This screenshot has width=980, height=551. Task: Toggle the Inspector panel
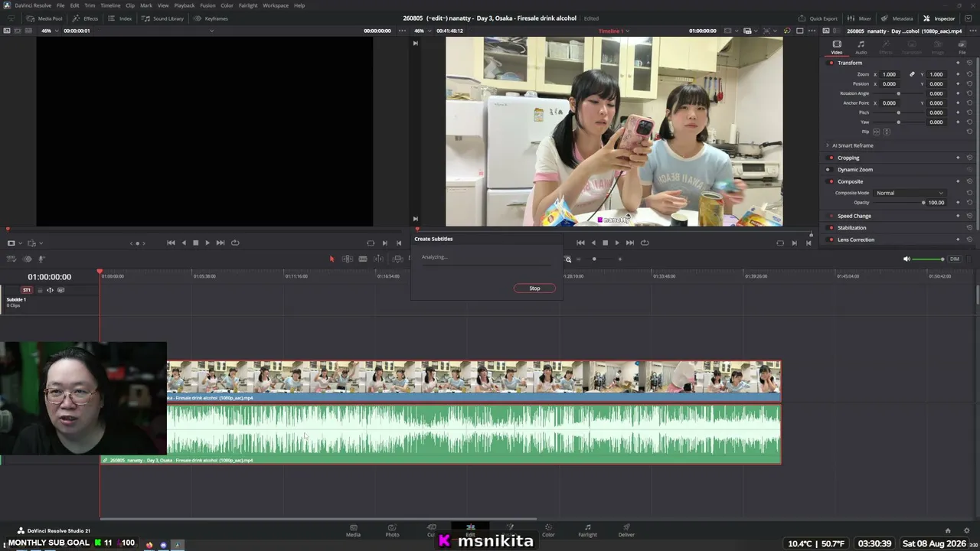pyautogui.click(x=939, y=18)
